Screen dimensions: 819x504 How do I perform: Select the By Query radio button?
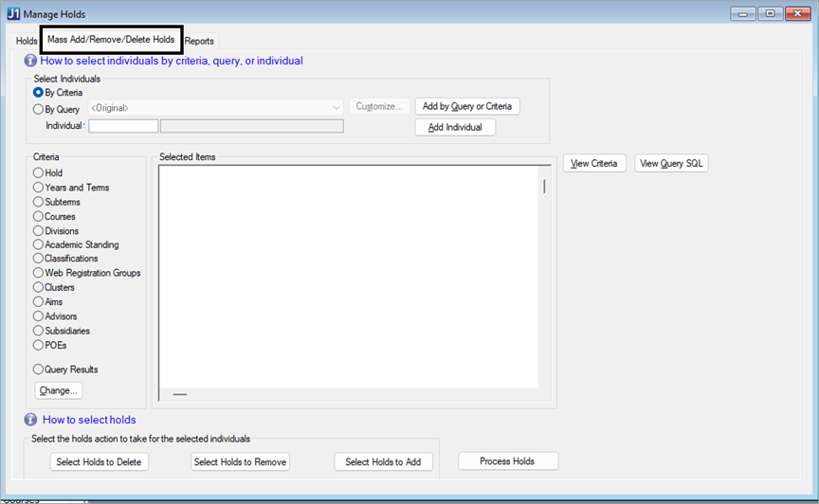[38, 109]
